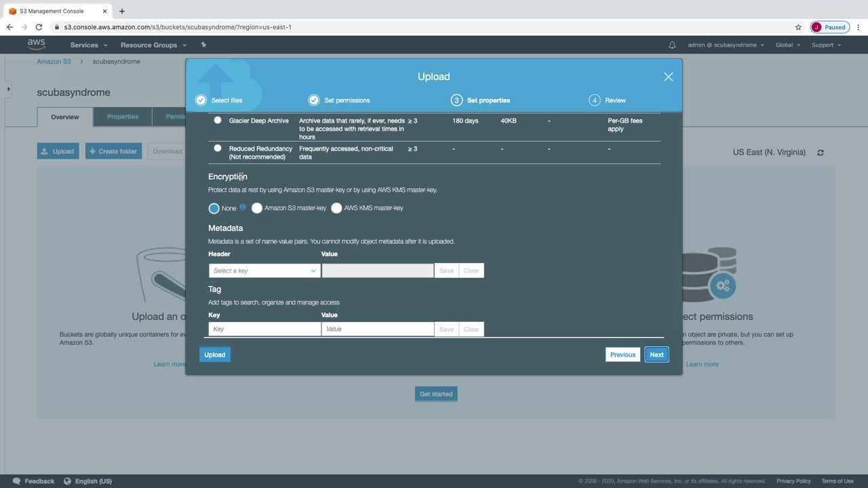The image size is (868, 488).
Task: Click the AWS logo home icon
Action: click(37, 45)
